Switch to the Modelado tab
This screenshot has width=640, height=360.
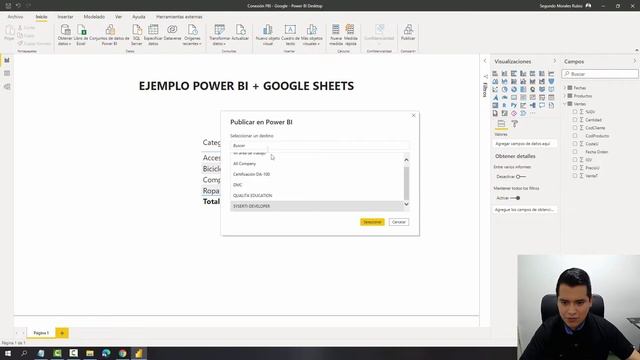click(94, 17)
